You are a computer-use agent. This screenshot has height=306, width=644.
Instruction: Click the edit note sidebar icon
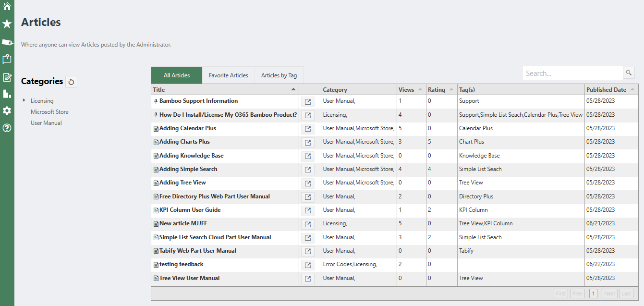coord(7,77)
